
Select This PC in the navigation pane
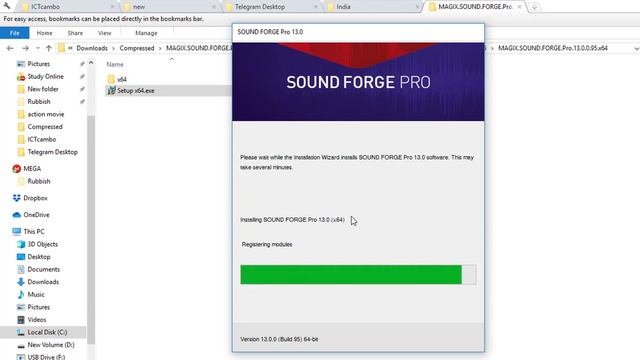34,231
